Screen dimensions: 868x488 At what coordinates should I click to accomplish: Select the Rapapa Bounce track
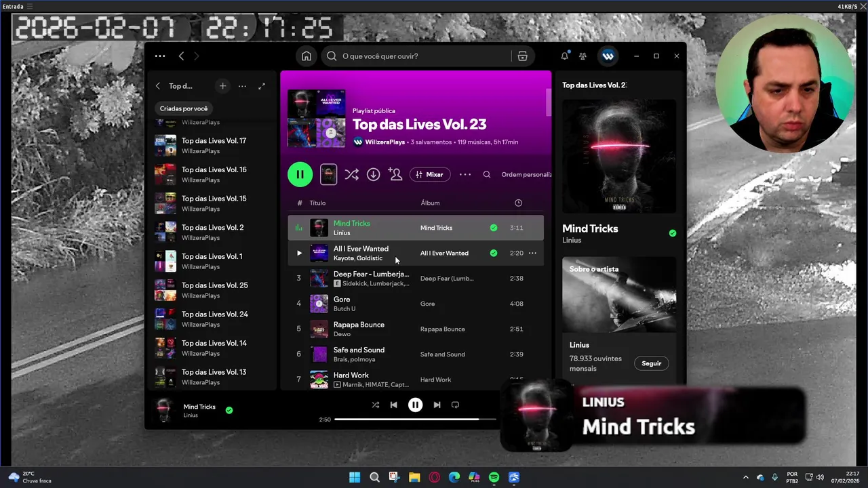[x=415, y=329]
